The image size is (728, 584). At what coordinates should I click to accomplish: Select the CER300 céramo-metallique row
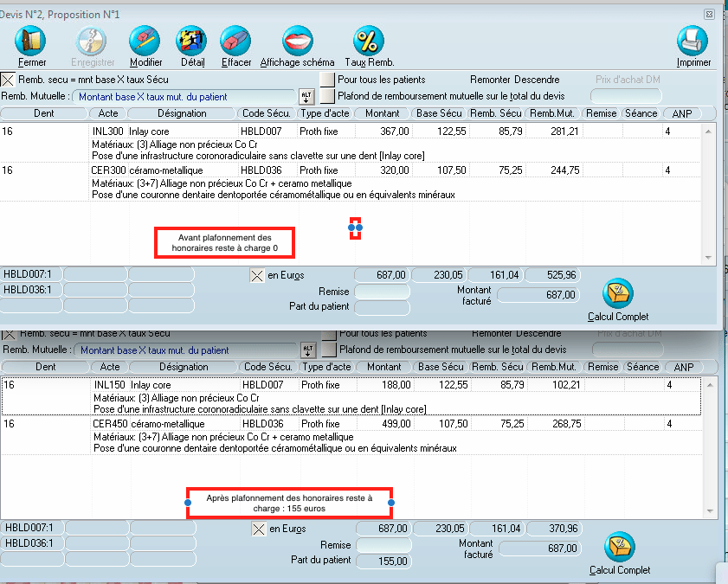click(x=164, y=170)
